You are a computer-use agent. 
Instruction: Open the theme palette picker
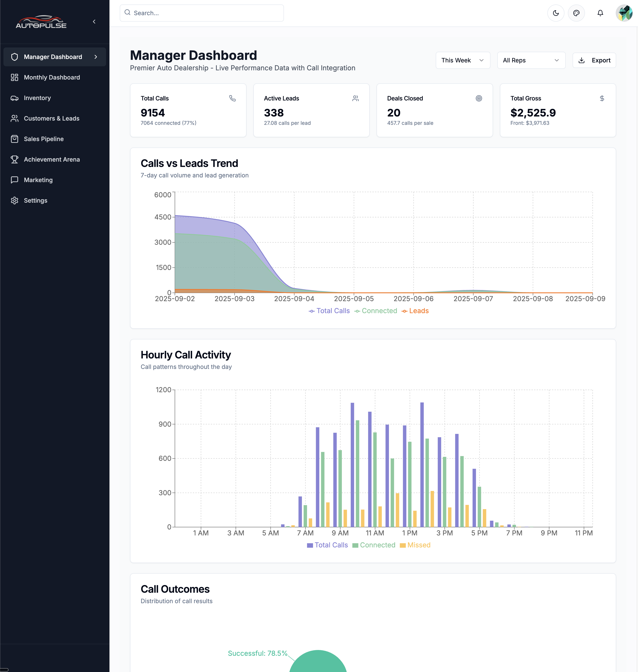point(576,13)
